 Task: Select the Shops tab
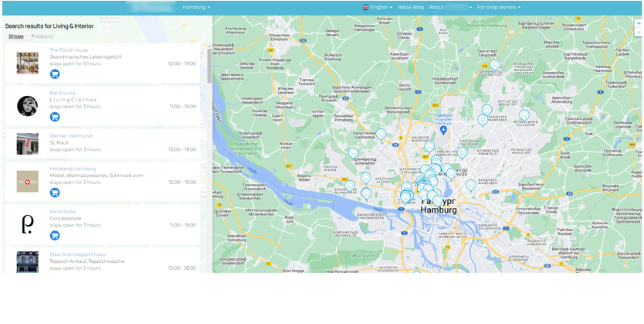tap(15, 36)
